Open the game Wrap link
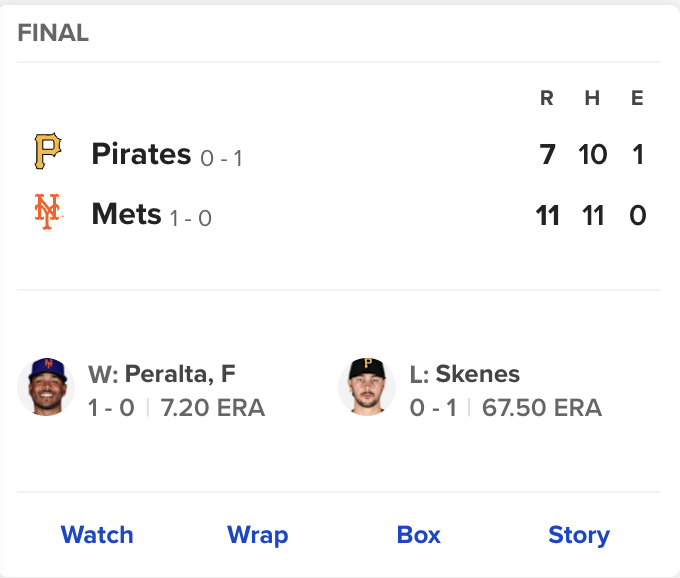Viewport: 680px width, 578px height. pyautogui.click(x=257, y=535)
